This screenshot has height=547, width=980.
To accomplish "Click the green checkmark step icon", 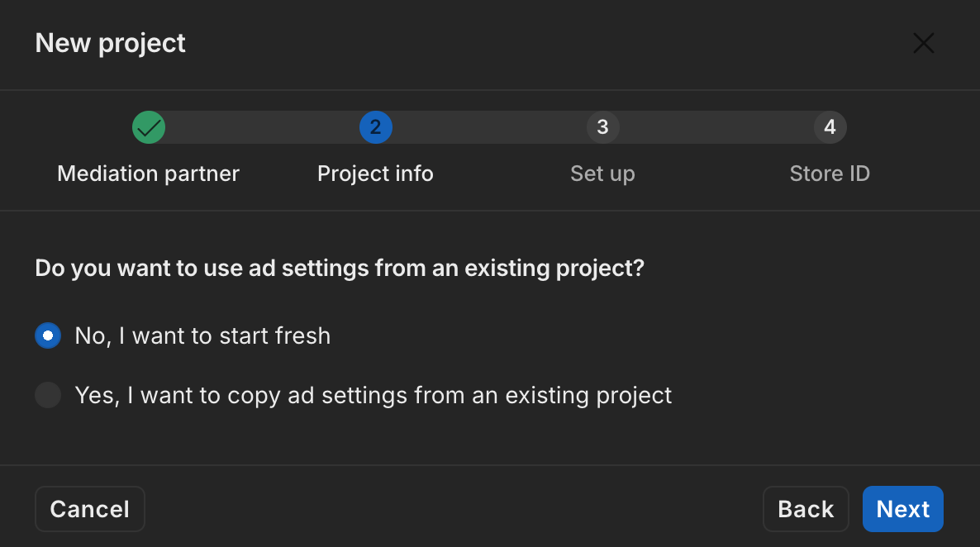I will (x=149, y=127).
